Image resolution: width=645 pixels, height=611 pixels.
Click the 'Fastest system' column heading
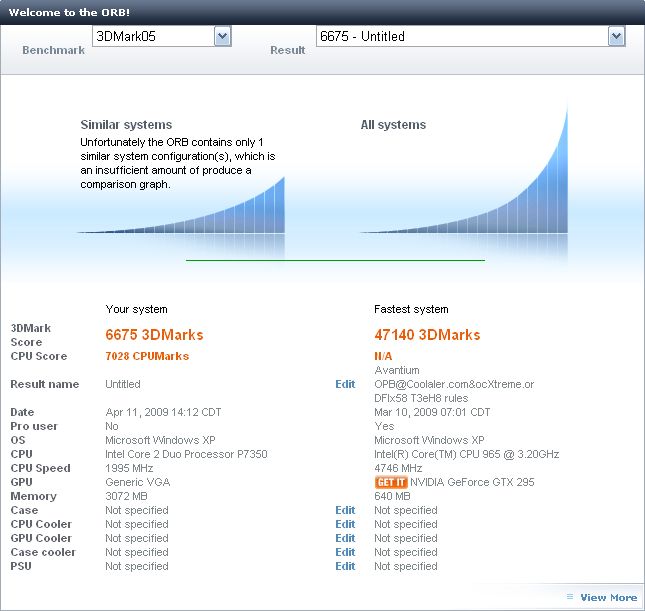411,309
